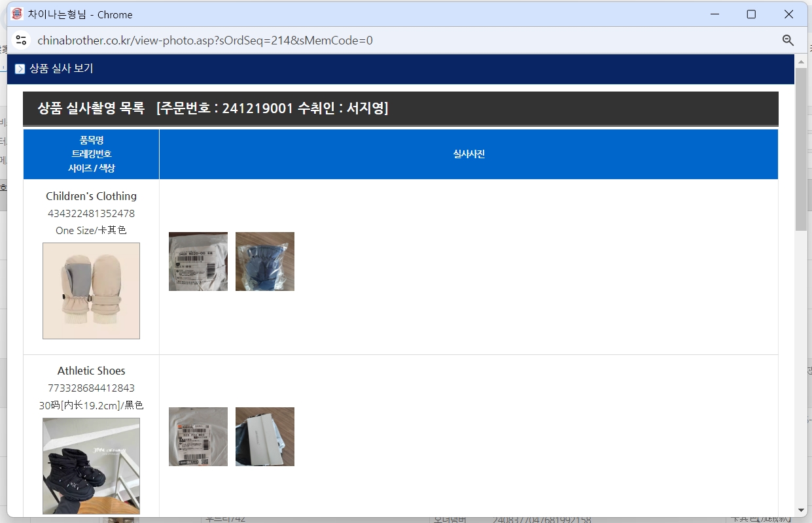The height and width of the screenshot is (523, 812).
Task: Click tracking number 434322481352478
Action: pos(91,213)
